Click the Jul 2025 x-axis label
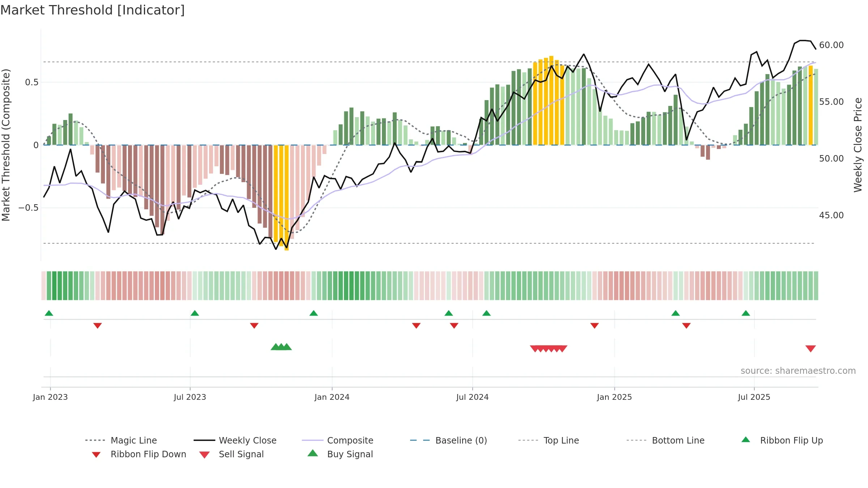Screen dimensions: 868x488 [754, 397]
